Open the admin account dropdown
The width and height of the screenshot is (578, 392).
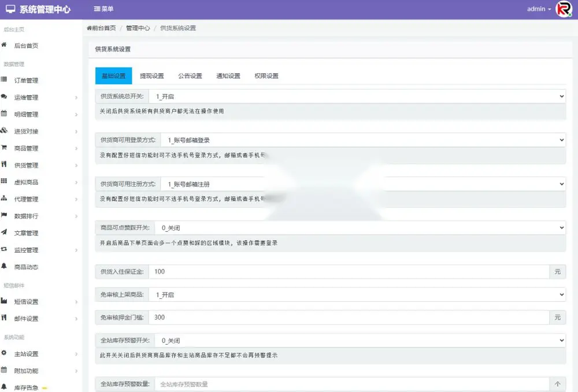[539, 9]
